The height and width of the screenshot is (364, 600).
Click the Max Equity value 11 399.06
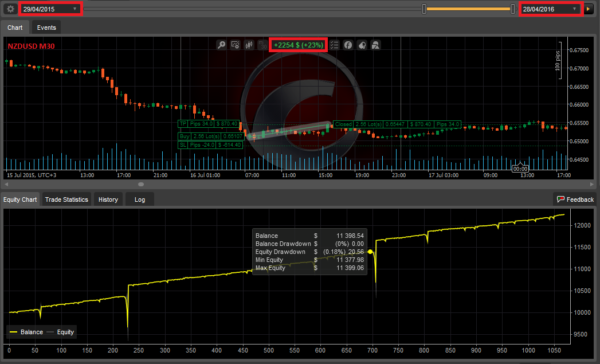tap(350, 268)
